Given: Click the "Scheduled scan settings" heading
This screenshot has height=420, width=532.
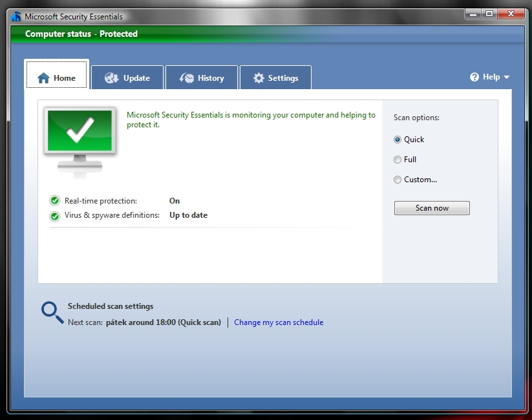Looking at the screenshot, I should coord(111,306).
